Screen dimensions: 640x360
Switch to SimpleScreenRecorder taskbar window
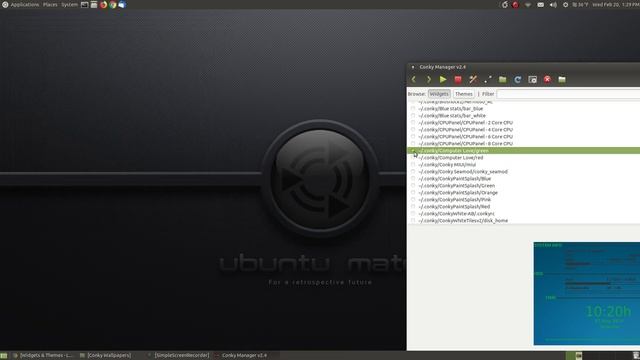pyautogui.click(x=178, y=356)
